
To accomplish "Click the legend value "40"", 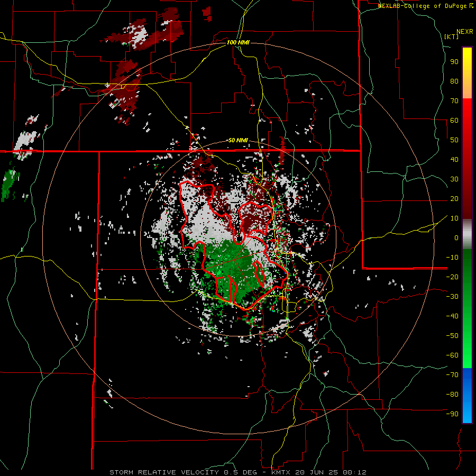I will click(454, 159).
